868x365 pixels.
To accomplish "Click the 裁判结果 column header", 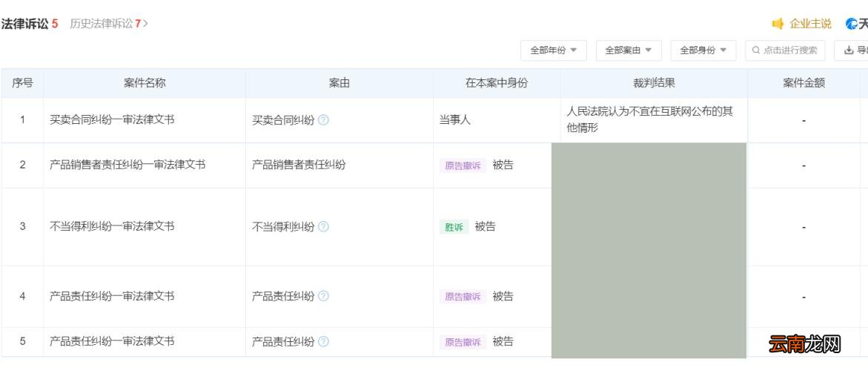I will point(655,83).
